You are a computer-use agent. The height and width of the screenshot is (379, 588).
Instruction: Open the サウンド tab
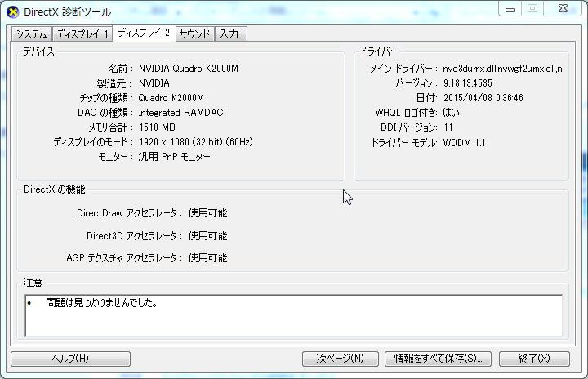[194, 34]
